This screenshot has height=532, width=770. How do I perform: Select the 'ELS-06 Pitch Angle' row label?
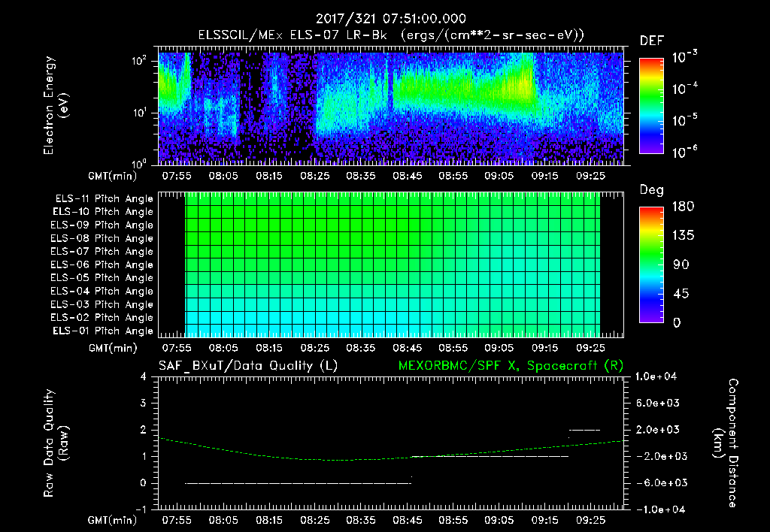pyautogui.click(x=102, y=264)
